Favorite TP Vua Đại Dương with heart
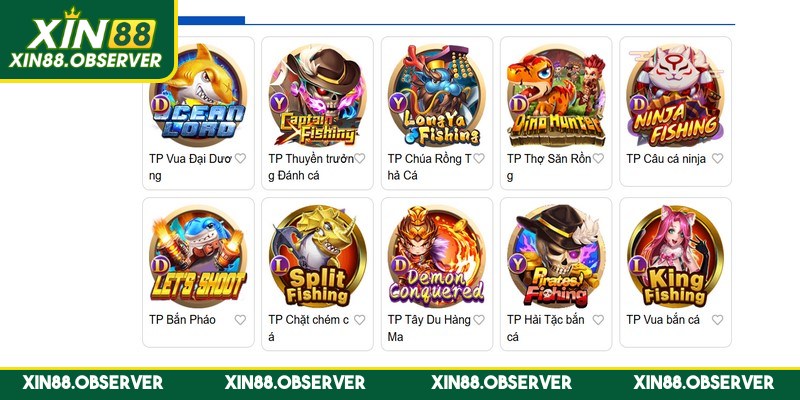Viewport: 800px width, 400px height. click(240, 159)
